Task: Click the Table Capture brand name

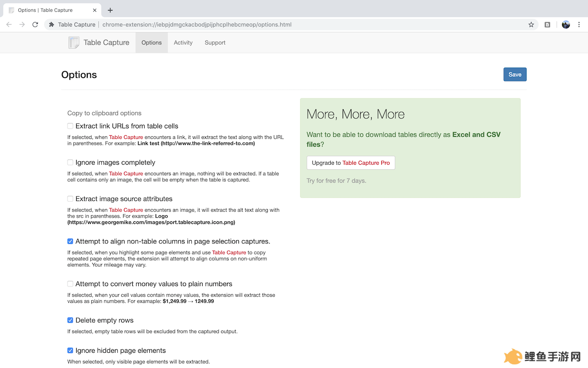Action: pos(107,43)
